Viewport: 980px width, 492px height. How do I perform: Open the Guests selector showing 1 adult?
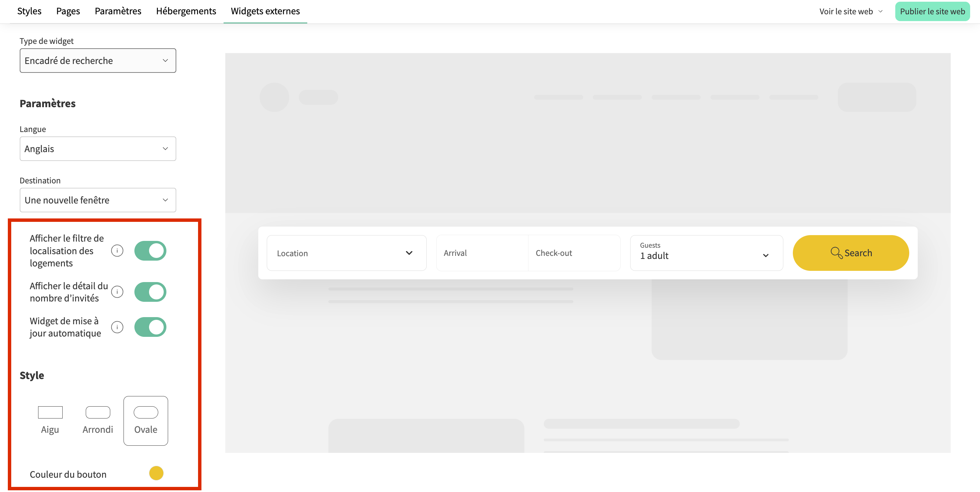pyautogui.click(x=706, y=253)
